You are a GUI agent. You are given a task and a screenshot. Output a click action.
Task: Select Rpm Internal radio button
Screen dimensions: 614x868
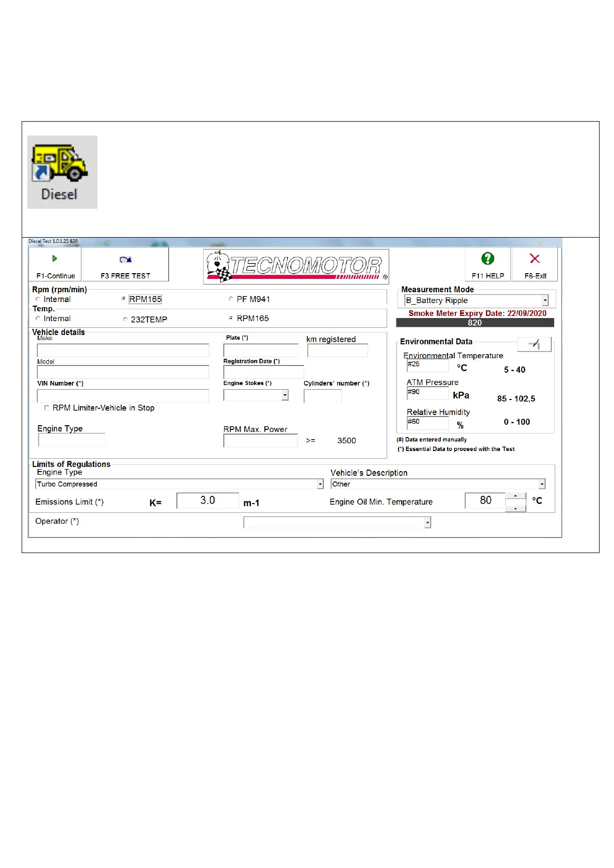38,299
